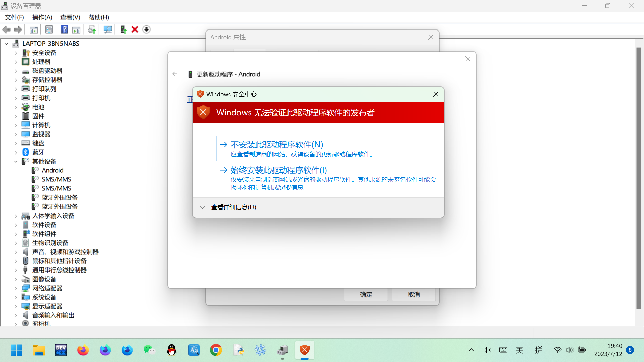Viewport: 644px width, 362px height.
Task: Select the 通用串行总线控制器 category
Action: 59,270
